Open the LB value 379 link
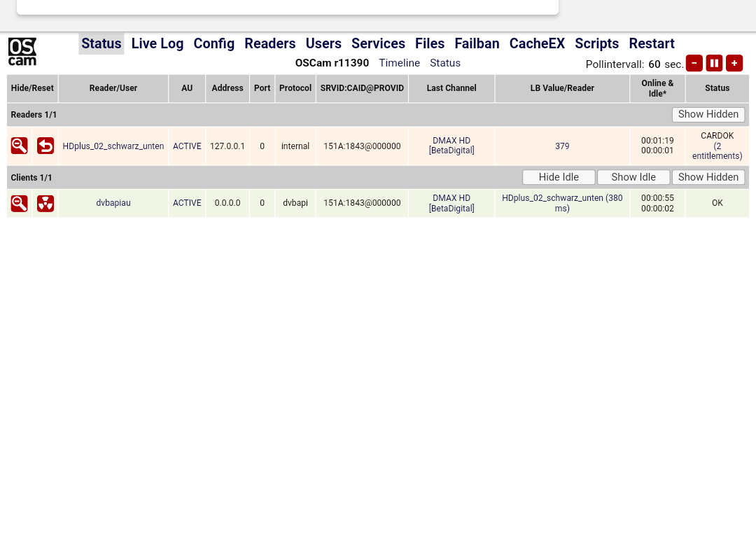756x539 pixels. [562, 146]
